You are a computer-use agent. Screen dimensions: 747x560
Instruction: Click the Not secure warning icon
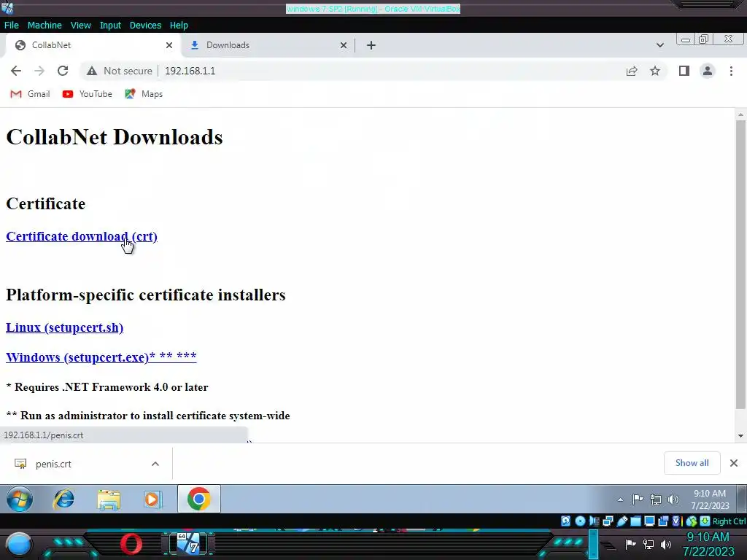[x=91, y=71]
